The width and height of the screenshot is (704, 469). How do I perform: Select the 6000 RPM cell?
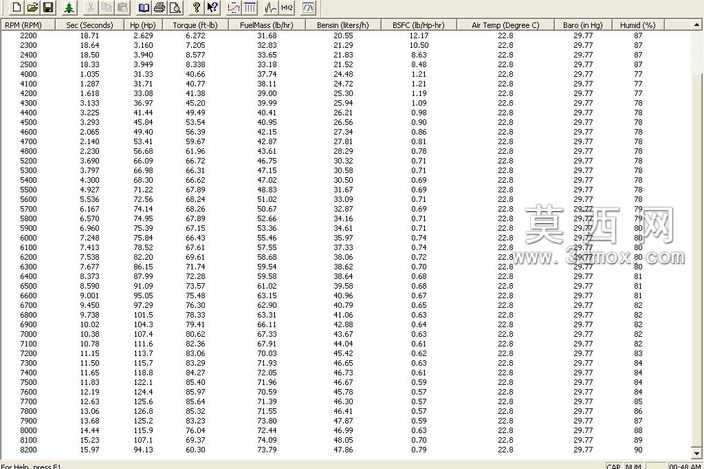click(28, 238)
